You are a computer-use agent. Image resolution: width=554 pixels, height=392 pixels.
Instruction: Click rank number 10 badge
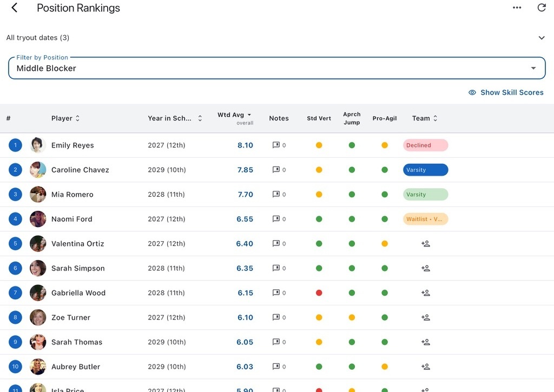[15, 367]
